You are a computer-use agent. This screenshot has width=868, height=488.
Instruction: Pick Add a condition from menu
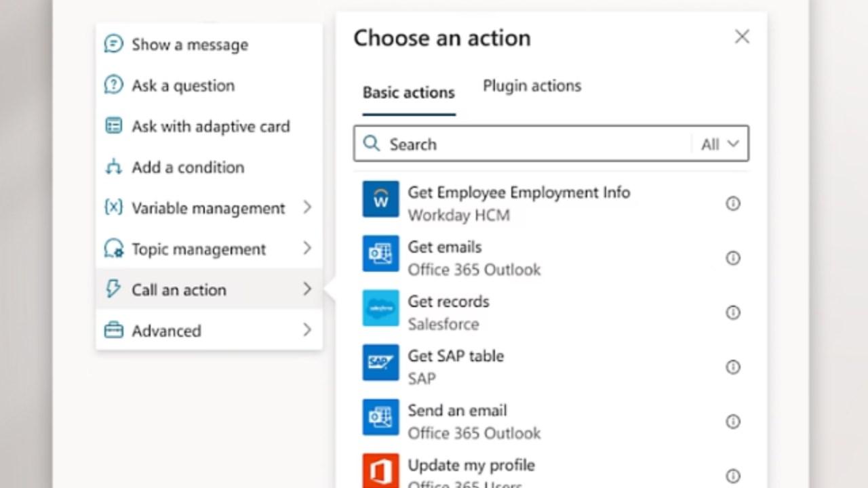pos(187,167)
